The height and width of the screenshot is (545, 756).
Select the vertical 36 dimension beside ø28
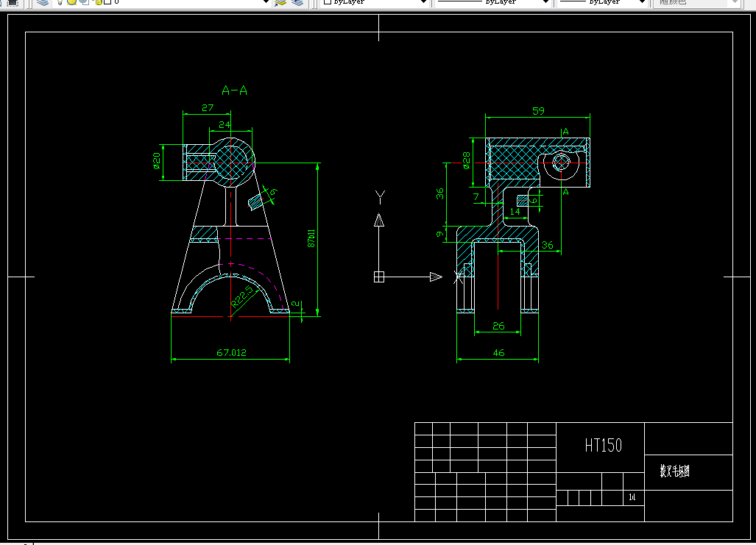tap(439, 193)
